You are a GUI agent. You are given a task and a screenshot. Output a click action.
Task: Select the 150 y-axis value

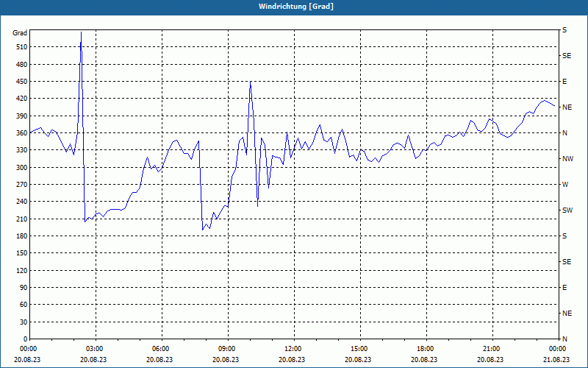(22, 253)
